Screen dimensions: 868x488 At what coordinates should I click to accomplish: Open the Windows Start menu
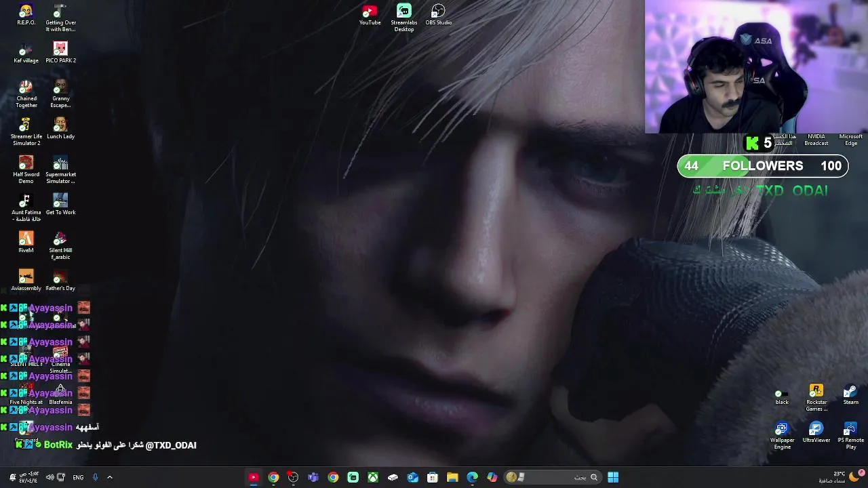613,477
